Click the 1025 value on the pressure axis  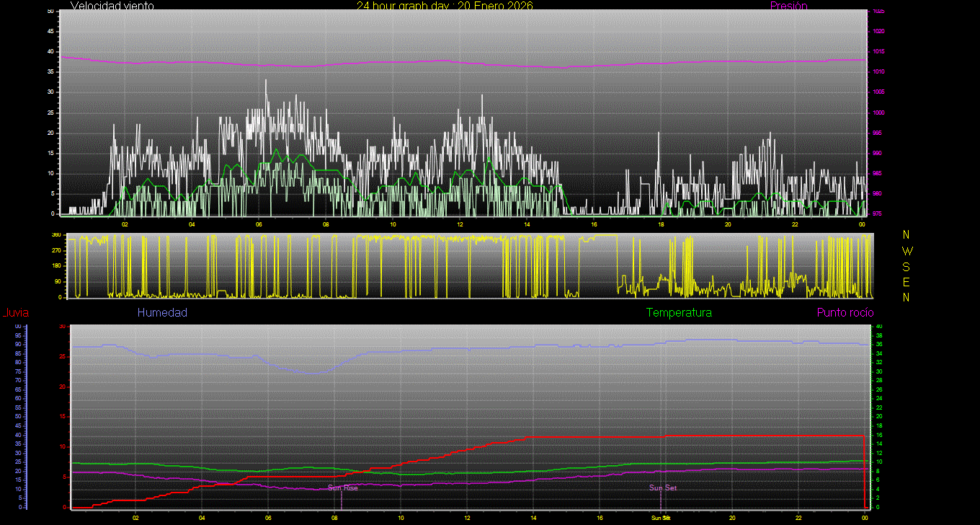point(878,12)
